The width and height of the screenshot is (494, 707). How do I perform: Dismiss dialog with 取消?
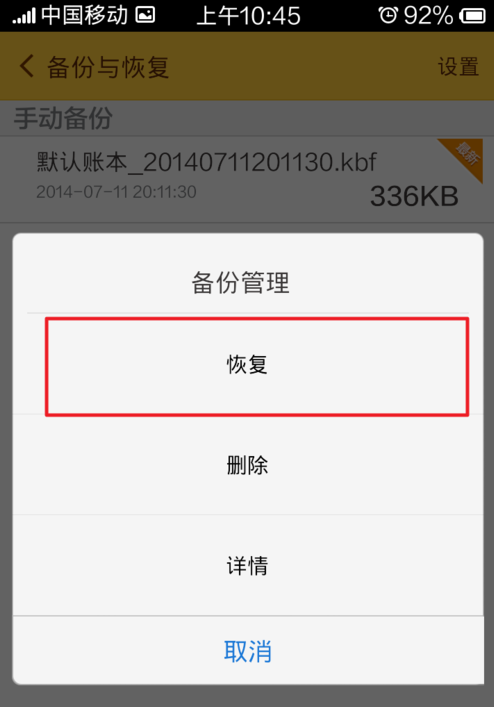pos(247,651)
